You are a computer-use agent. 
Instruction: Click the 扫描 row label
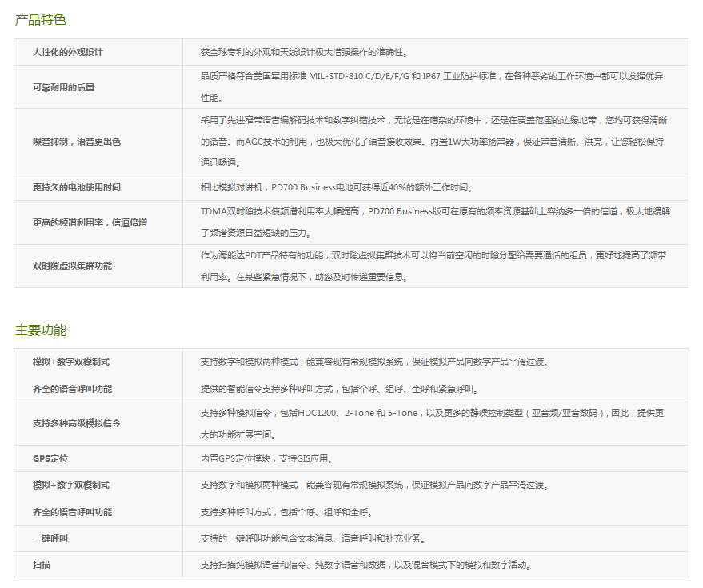pos(42,565)
